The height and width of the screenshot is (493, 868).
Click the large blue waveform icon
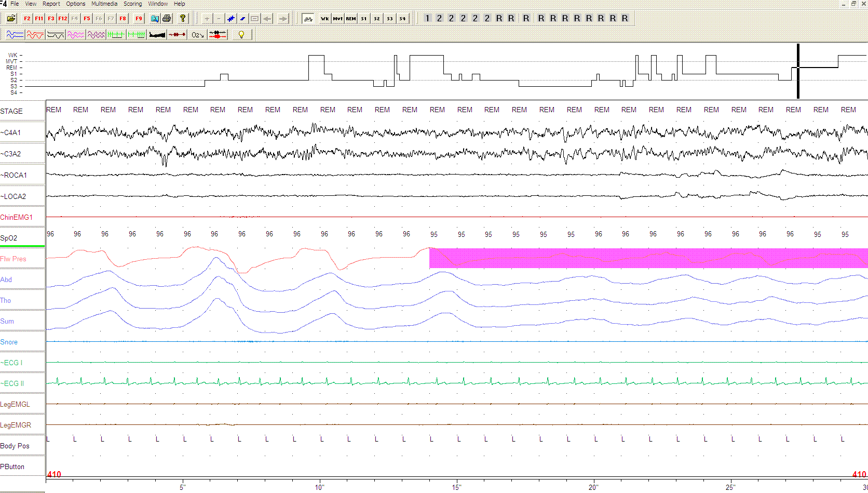[x=231, y=19]
